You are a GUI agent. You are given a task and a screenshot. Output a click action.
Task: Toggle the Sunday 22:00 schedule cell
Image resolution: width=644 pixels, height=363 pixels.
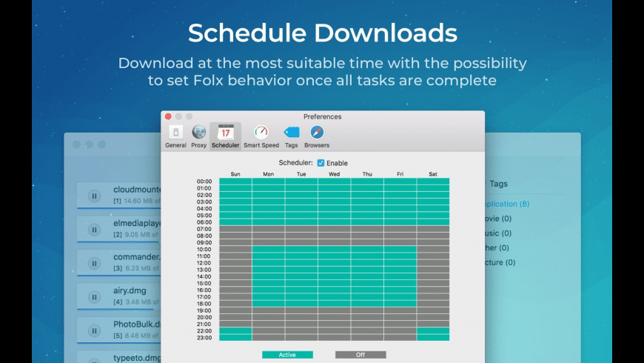[x=235, y=331]
